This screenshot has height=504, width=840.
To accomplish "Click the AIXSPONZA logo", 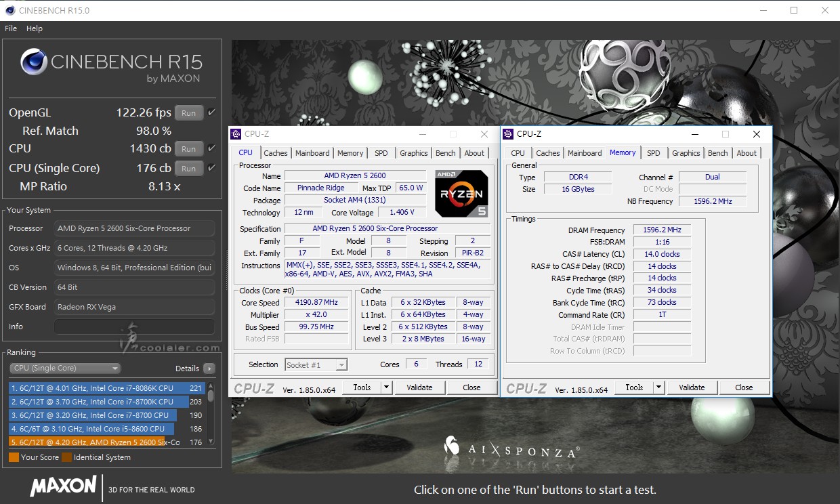I will (x=511, y=448).
